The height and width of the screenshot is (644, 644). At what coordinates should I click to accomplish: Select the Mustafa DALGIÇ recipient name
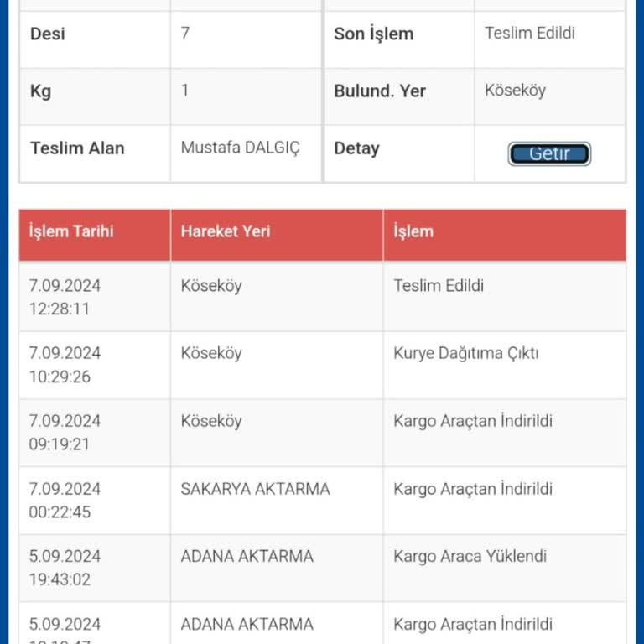click(240, 148)
